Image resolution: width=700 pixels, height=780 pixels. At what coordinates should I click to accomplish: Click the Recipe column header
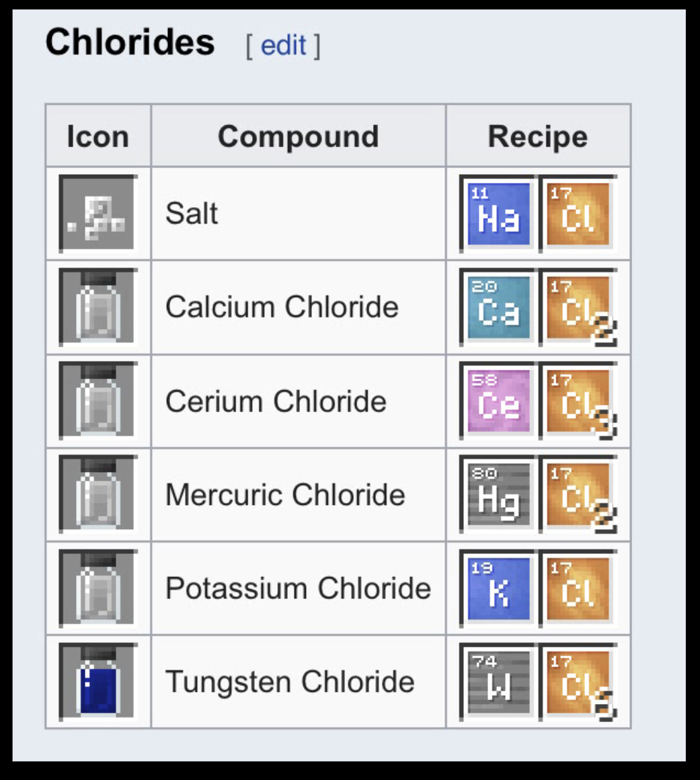(538, 136)
